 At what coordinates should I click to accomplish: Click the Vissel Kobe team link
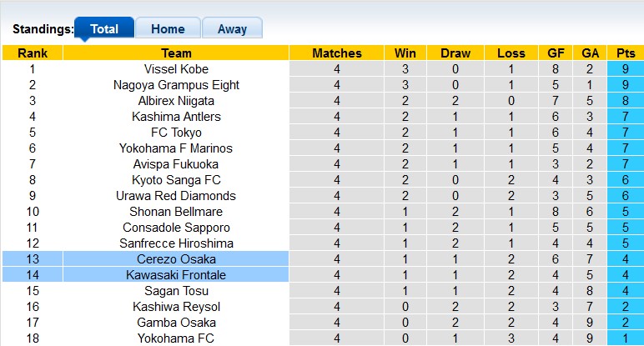tap(176, 69)
